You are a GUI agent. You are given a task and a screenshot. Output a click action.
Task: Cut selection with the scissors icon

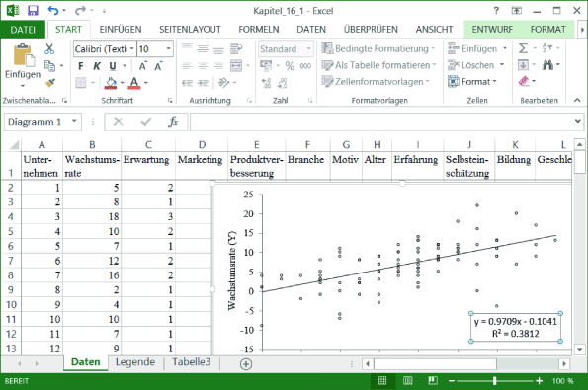pyautogui.click(x=49, y=49)
